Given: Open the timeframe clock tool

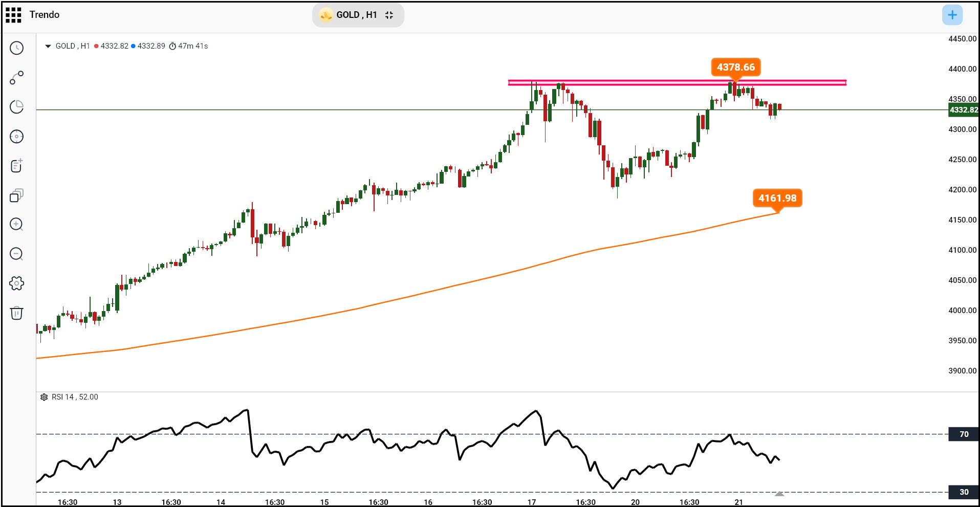Looking at the screenshot, I should point(17,48).
